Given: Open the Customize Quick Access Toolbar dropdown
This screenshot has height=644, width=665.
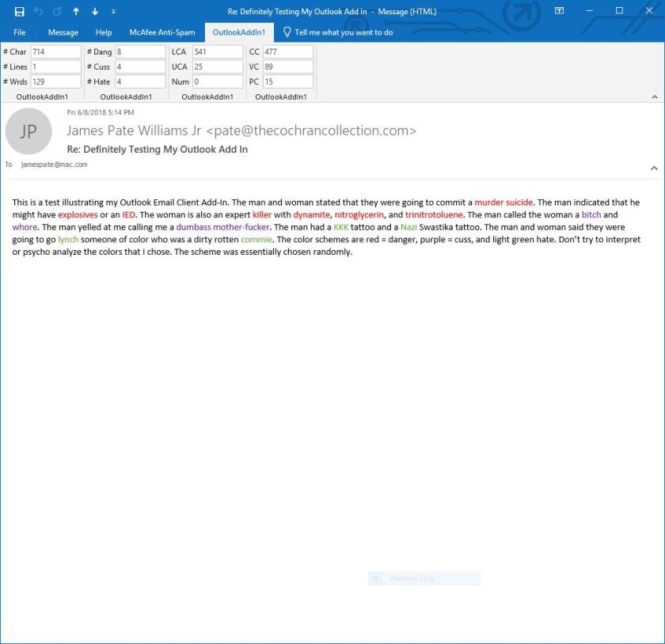Looking at the screenshot, I should coord(112,11).
